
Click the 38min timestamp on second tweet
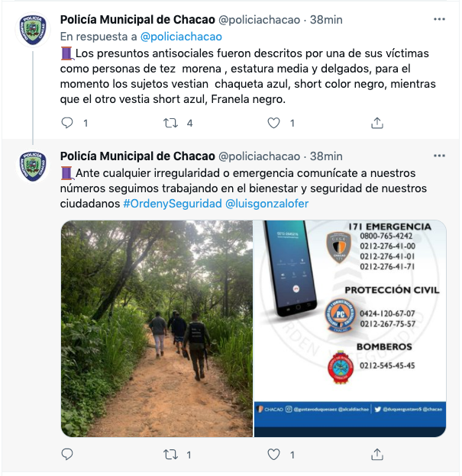(327, 156)
